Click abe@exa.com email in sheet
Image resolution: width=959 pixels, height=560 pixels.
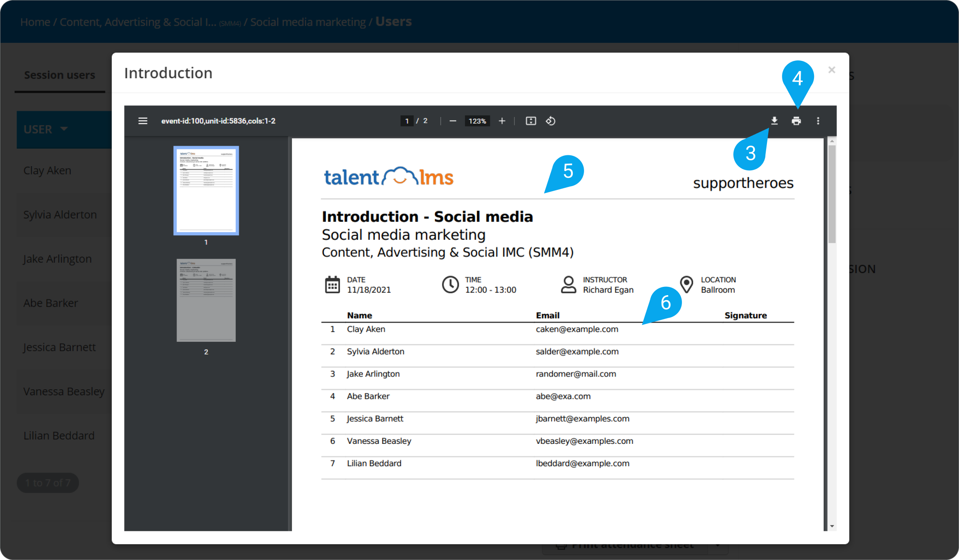(x=563, y=396)
